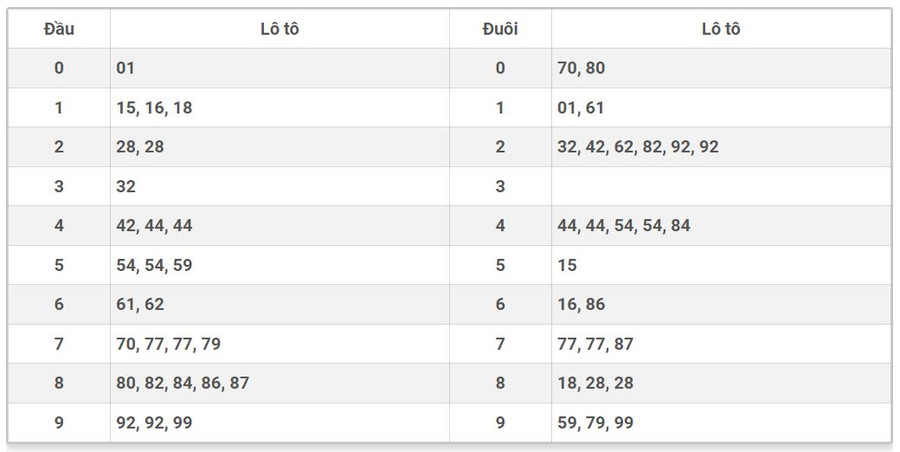The height and width of the screenshot is (452, 900).
Task: Click the "Đầu" column header
Action: pyautogui.click(x=59, y=29)
